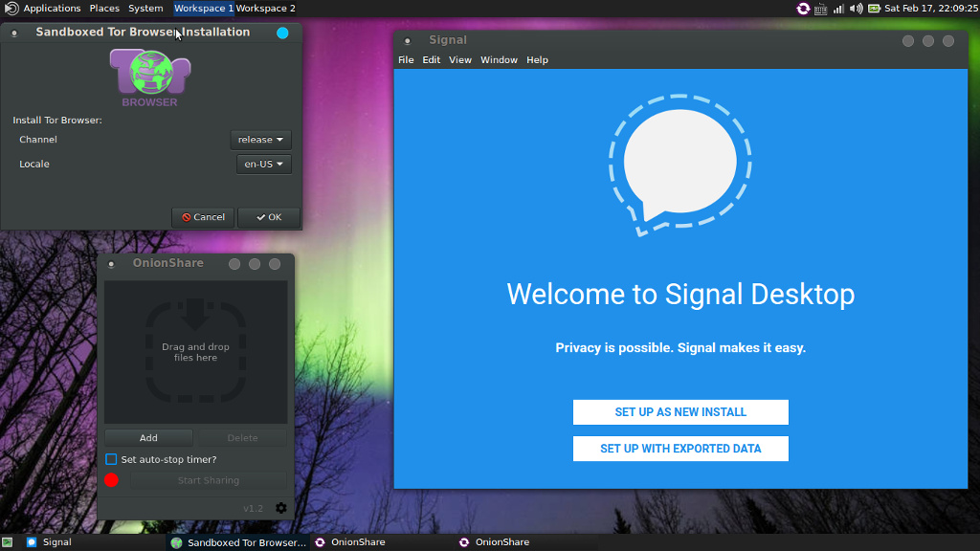Click the show desktop icon in bottom panel
The width and height of the screenshot is (980, 551).
[8, 542]
